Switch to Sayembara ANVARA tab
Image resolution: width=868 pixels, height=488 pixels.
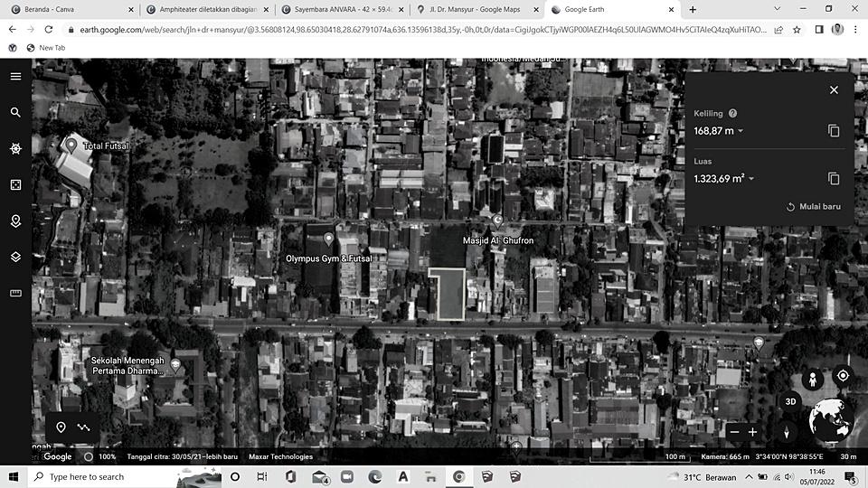[x=343, y=9]
